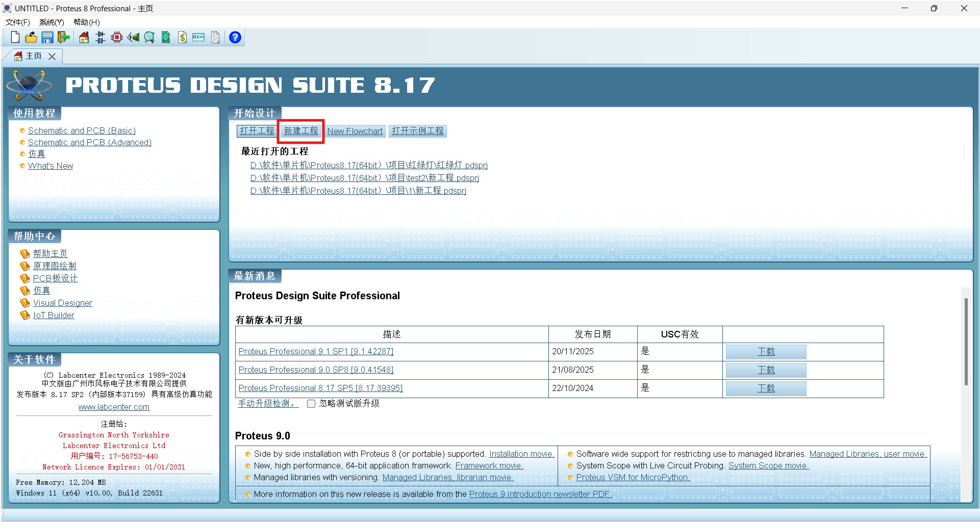Open Design Explorer green board icon
Screen dimensions: 980x522
[x=166, y=37]
